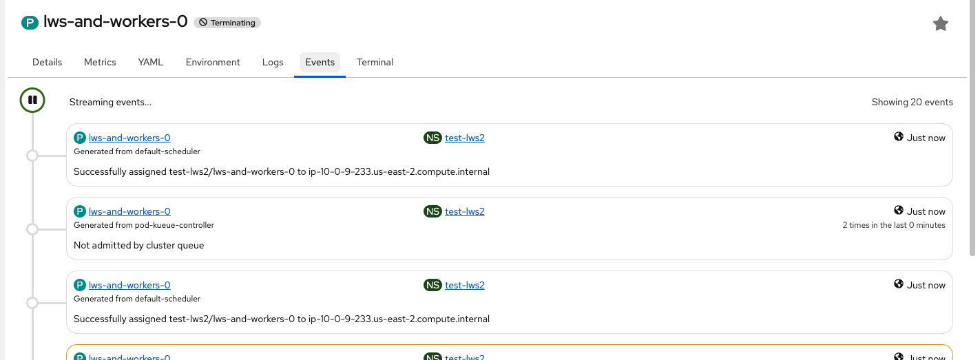
Task: Open the Details tab
Action: point(47,62)
